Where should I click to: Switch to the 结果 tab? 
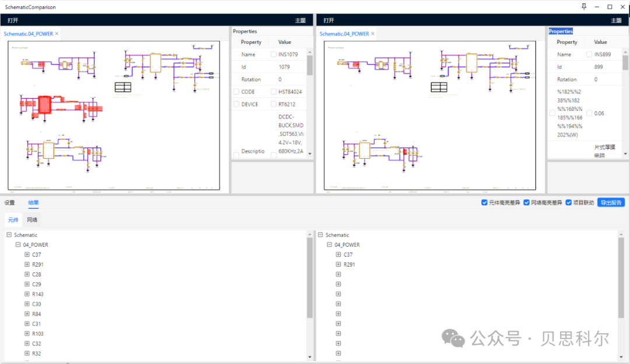(33, 202)
